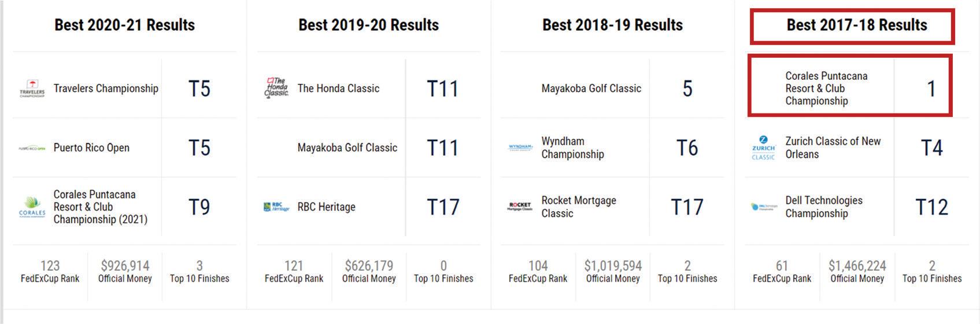Click the Rocket Mortgage Classic logo
The height and width of the screenshot is (324, 980).
point(520,207)
